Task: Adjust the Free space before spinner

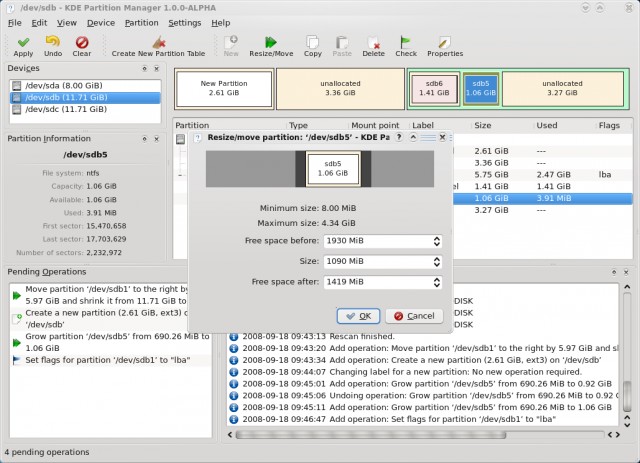Action: pos(436,241)
